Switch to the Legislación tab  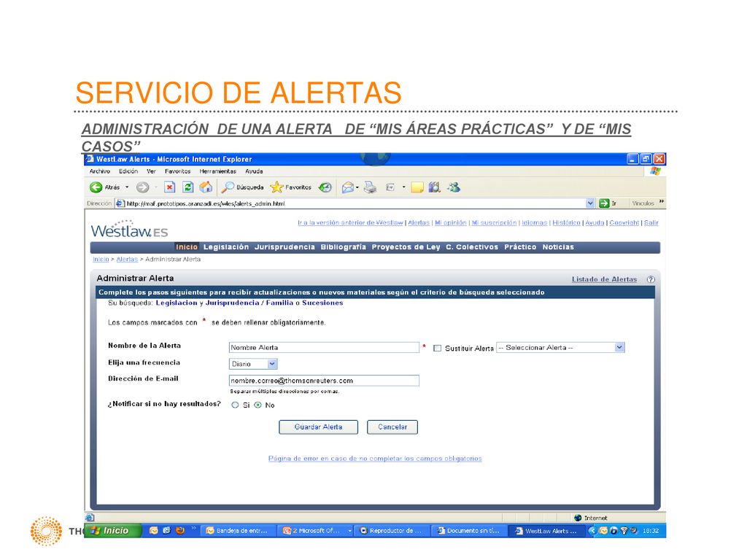coord(226,247)
